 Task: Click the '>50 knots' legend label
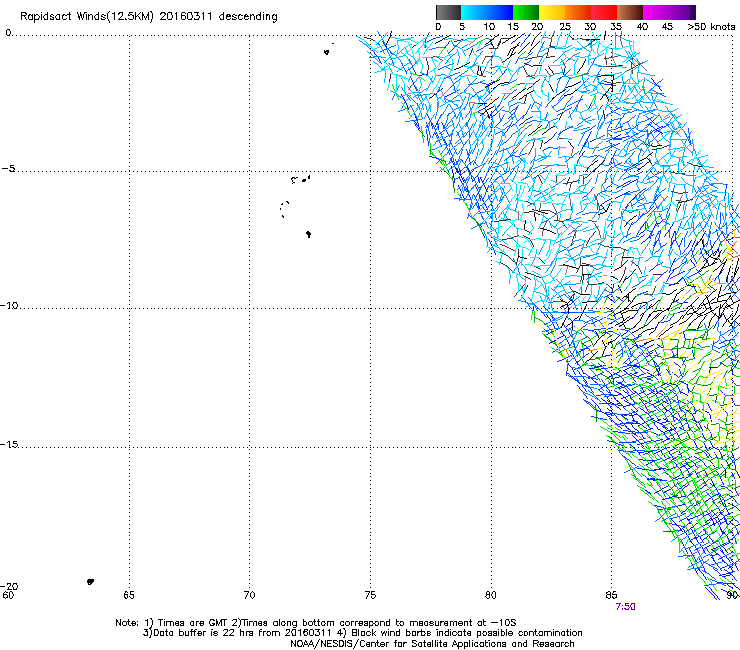(711, 27)
